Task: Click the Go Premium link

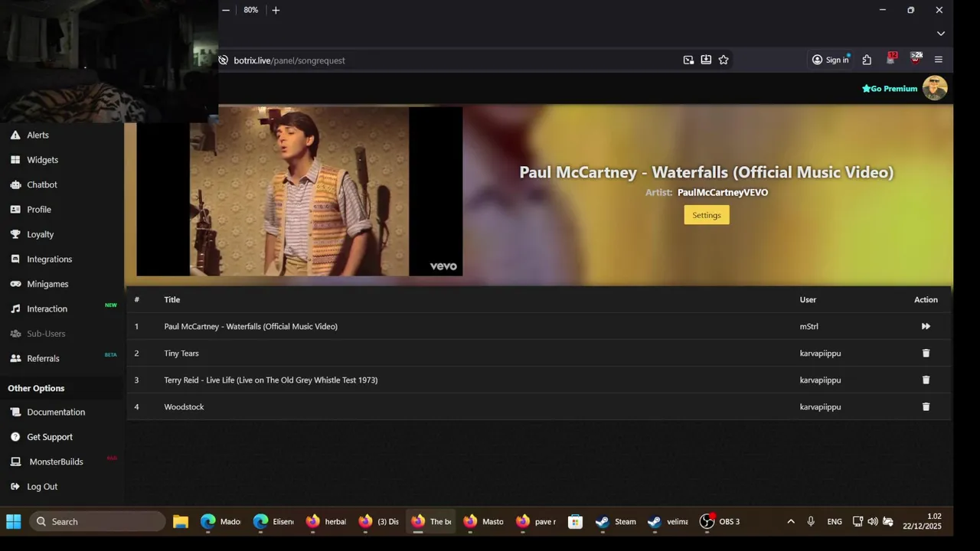Action: tap(890, 89)
